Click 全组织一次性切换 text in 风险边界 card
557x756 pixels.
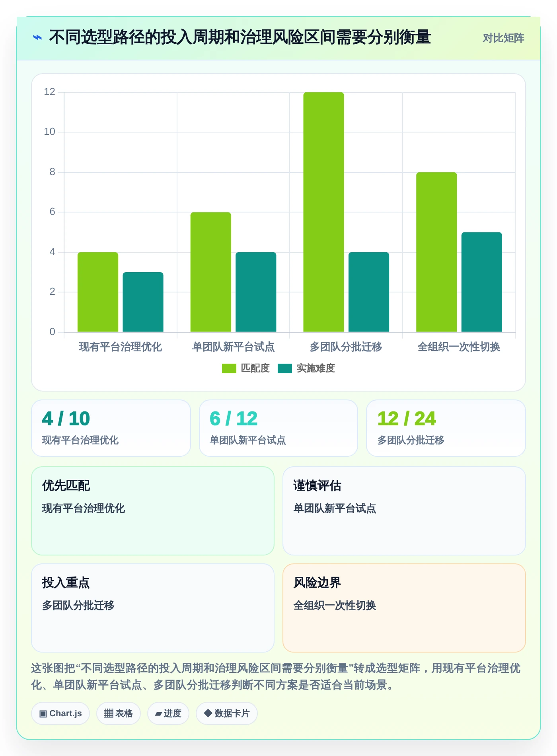pos(335,606)
